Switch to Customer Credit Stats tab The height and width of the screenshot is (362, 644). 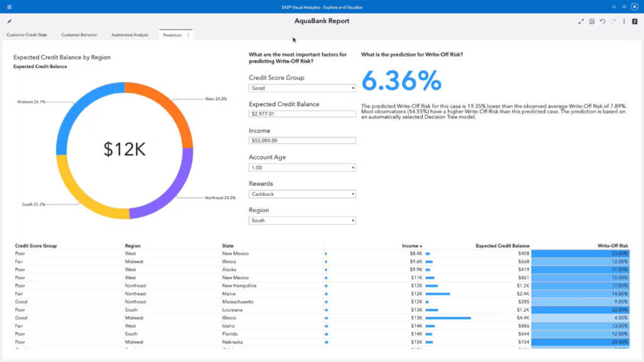pos(26,35)
